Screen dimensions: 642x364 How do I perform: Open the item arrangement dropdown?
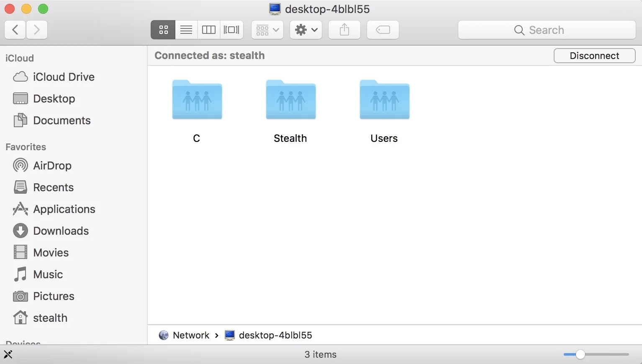pyautogui.click(x=267, y=30)
